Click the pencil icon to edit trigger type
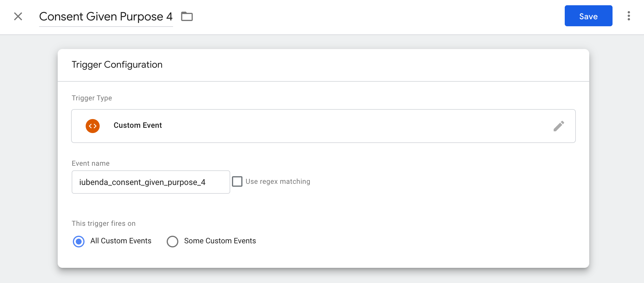644x283 pixels. [x=559, y=126]
